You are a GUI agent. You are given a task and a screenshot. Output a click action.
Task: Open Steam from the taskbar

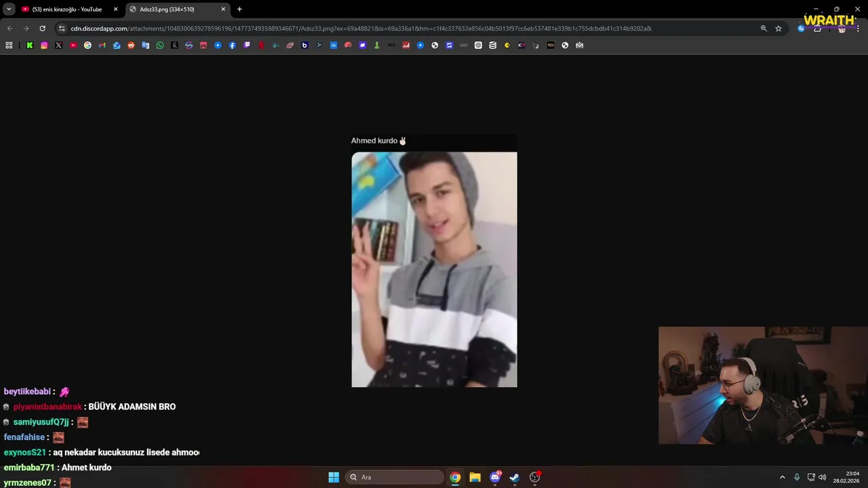point(515,477)
